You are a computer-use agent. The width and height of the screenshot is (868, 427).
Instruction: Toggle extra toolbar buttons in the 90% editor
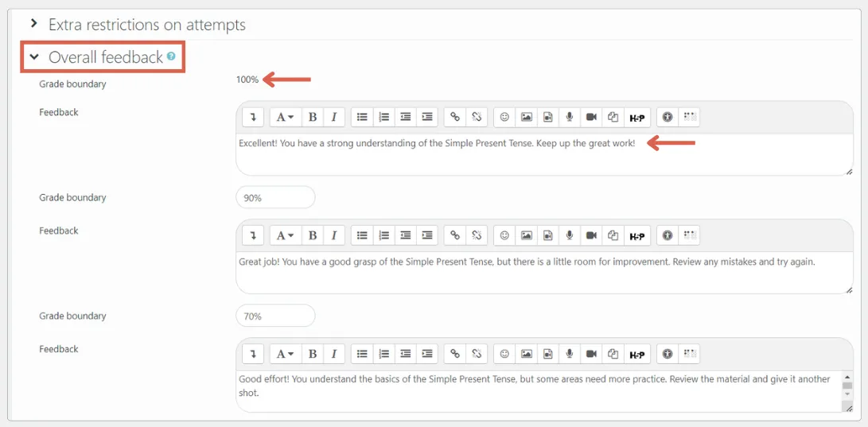(x=253, y=235)
